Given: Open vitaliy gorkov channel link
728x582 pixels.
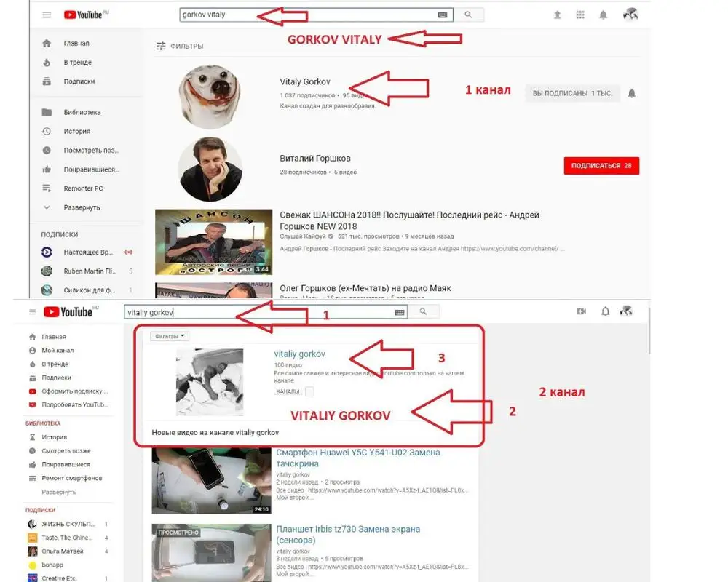Looking at the screenshot, I should coord(299,354).
